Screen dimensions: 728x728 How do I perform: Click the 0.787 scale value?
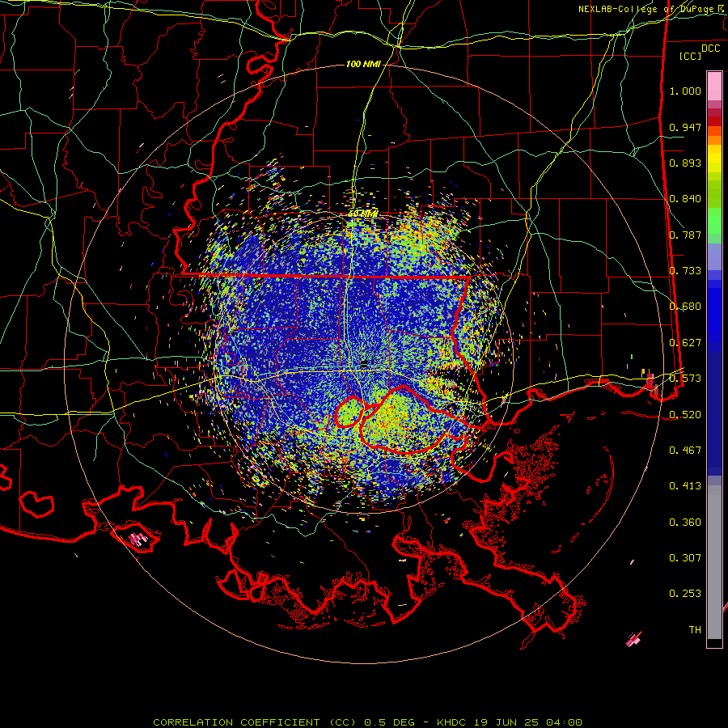coord(685,235)
